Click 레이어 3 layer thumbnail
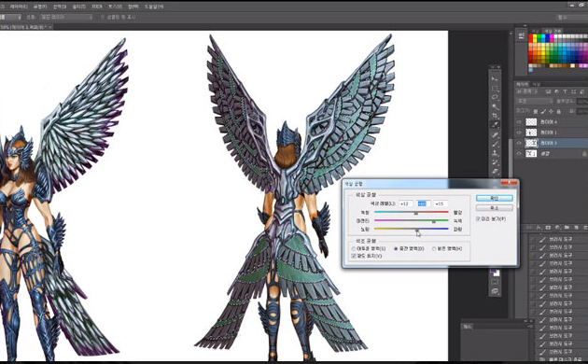This screenshot has height=364, width=588. [531, 143]
